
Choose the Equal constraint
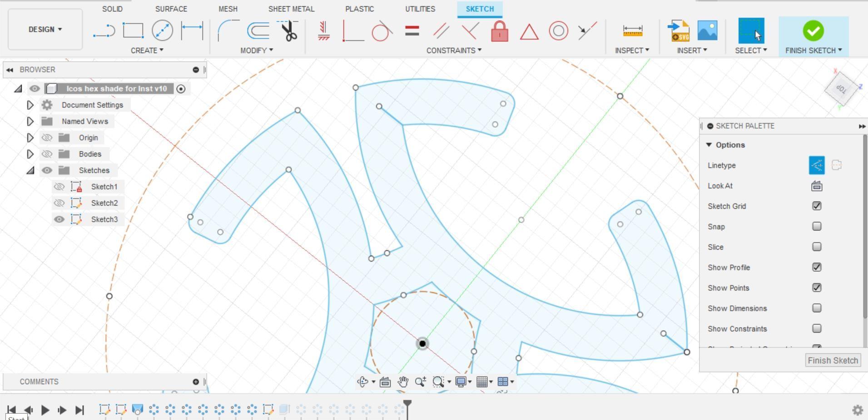(412, 31)
